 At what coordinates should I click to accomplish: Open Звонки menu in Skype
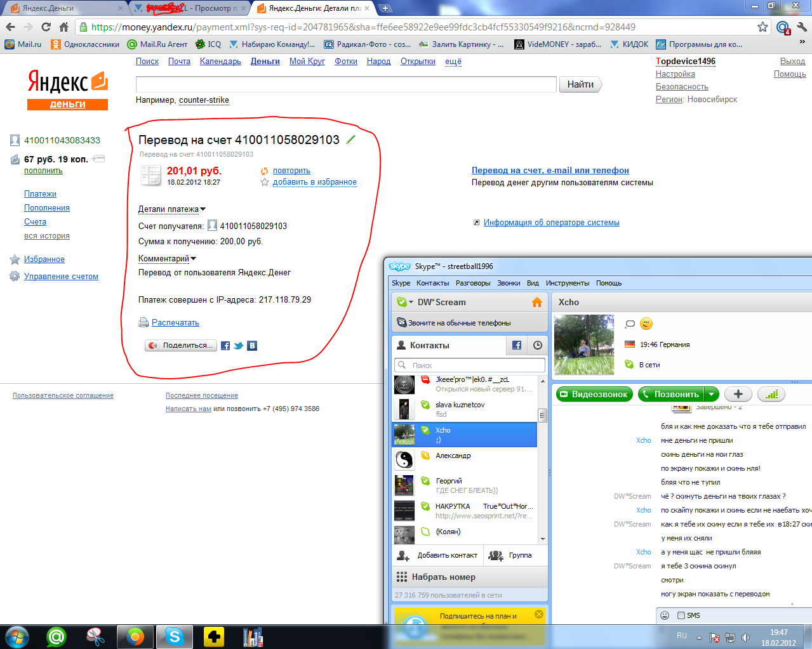point(509,283)
